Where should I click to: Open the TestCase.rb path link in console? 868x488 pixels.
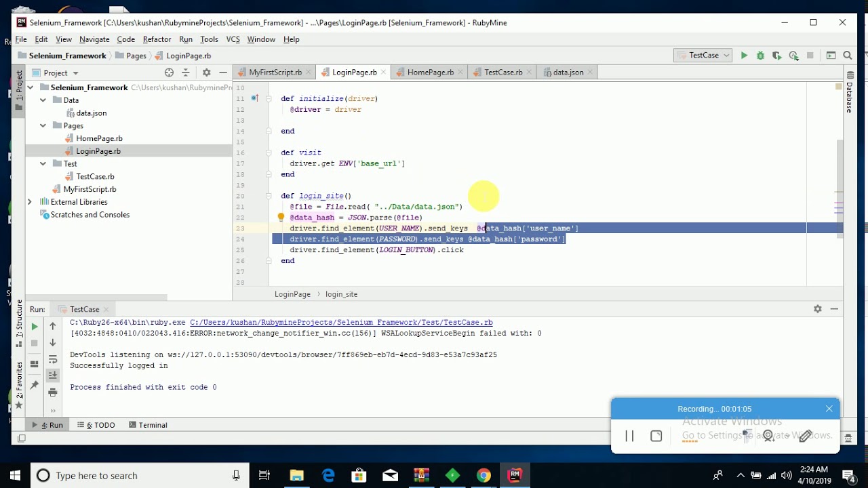(341, 323)
